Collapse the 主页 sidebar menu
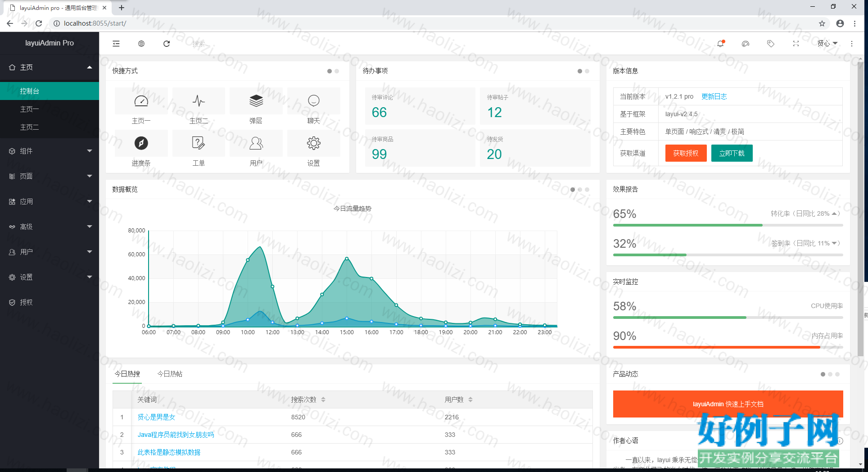Screen dimensions: 868x472 point(50,67)
